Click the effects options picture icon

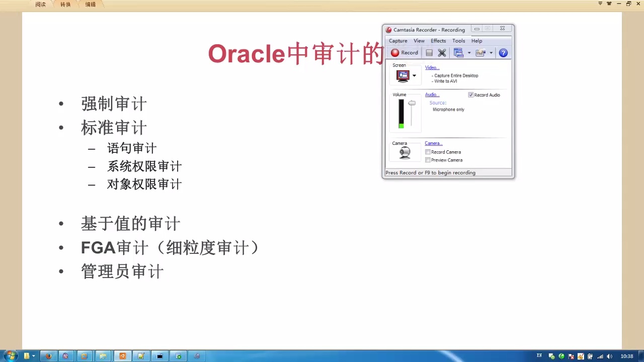point(481,52)
